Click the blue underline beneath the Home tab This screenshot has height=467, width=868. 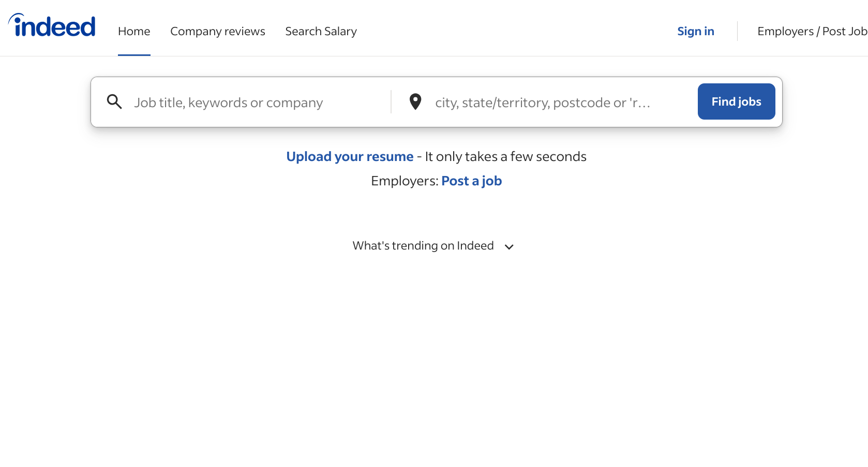[x=134, y=55]
